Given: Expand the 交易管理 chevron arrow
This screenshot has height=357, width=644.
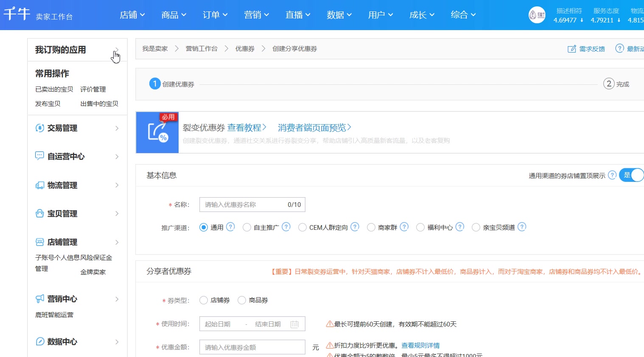Looking at the screenshot, I should (117, 128).
